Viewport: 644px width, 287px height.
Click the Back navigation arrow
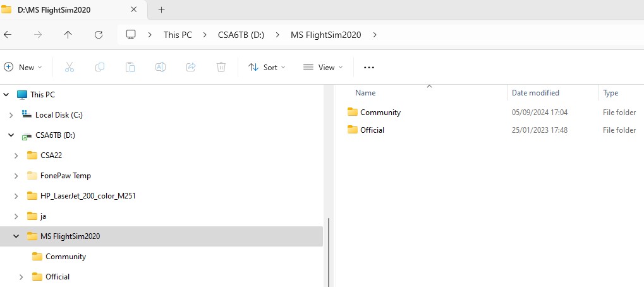(8, 35)
